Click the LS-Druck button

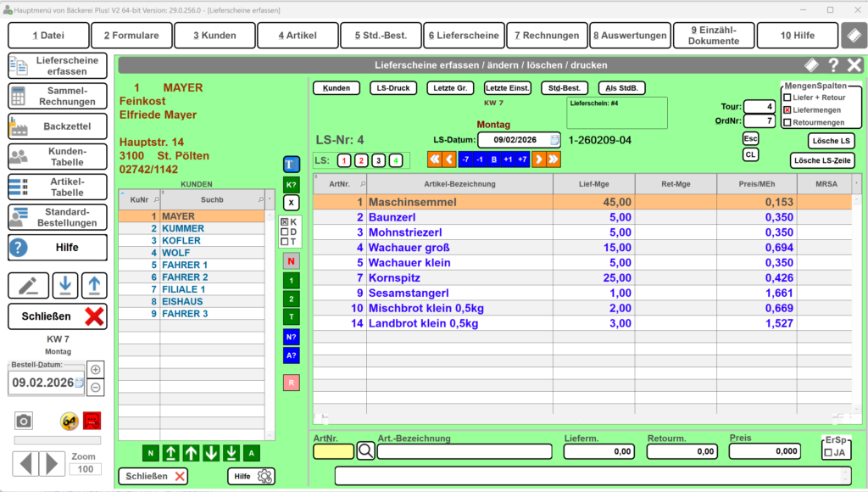click(391, 88)
